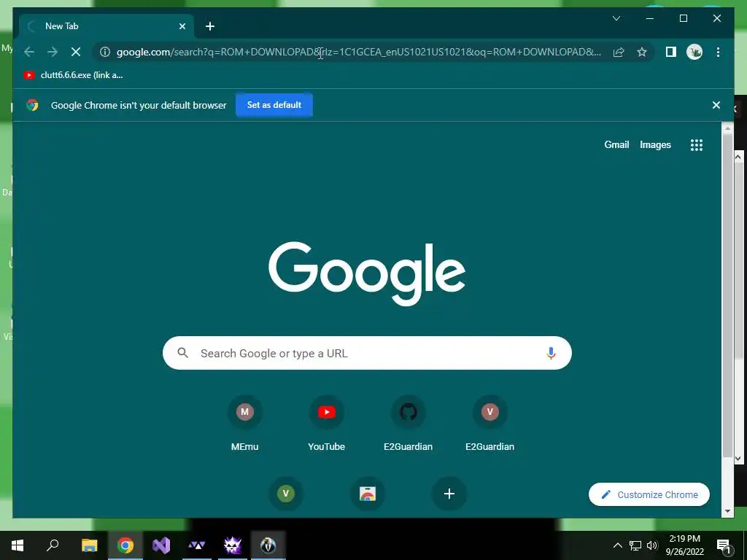Open Visual Studio from taskbar

coord(161,545)
